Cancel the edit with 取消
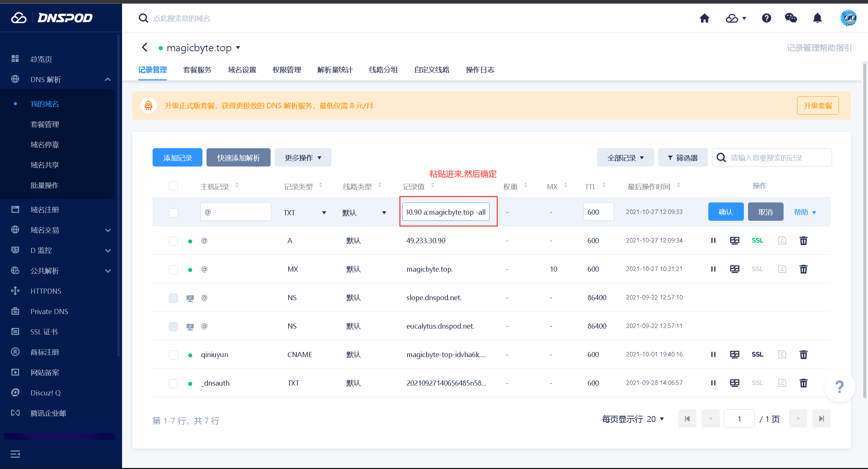 [x=766, y=212]
